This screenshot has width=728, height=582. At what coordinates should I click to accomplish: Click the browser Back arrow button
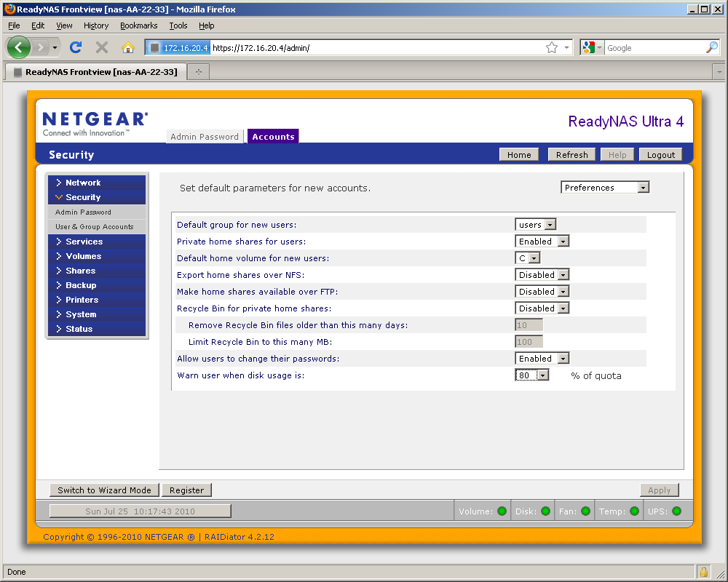[x=19, y=47]
